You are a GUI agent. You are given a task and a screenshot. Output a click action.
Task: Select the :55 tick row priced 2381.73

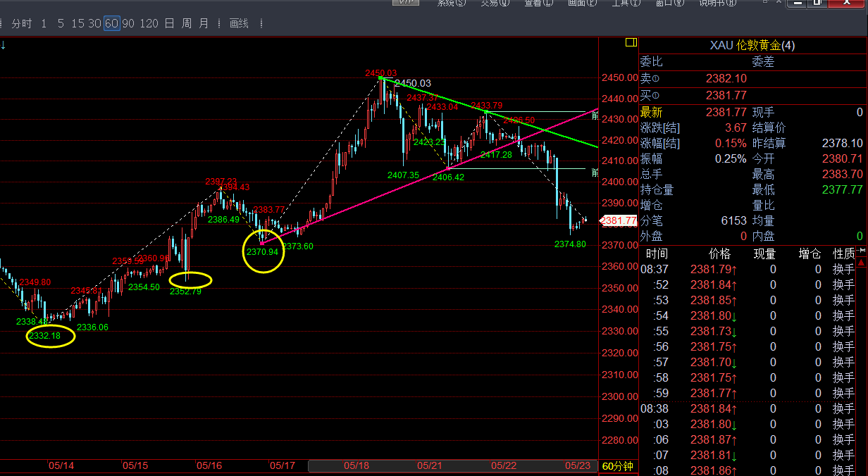(747, 331)
